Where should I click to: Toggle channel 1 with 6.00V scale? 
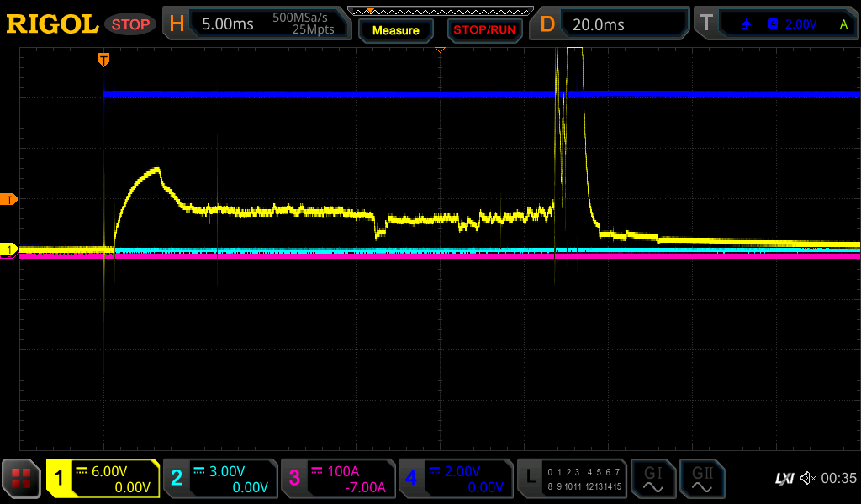coord(103,479)
